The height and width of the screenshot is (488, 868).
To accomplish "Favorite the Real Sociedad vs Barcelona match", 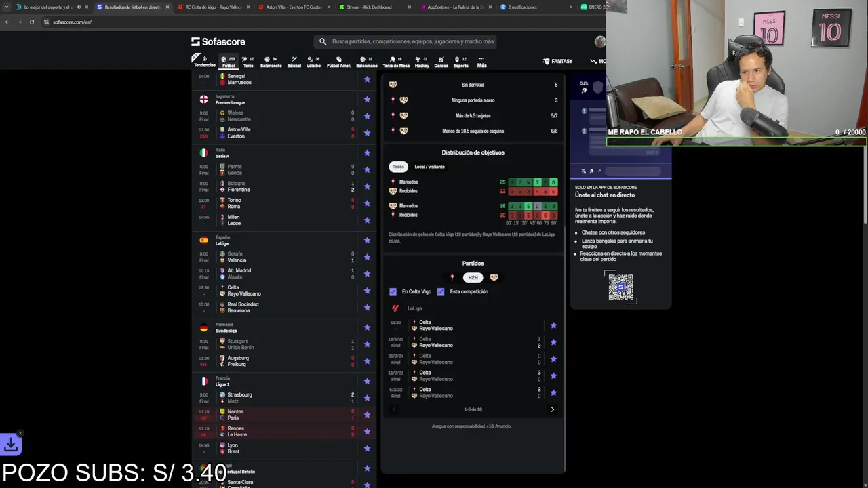I will (x=367, y=307).
